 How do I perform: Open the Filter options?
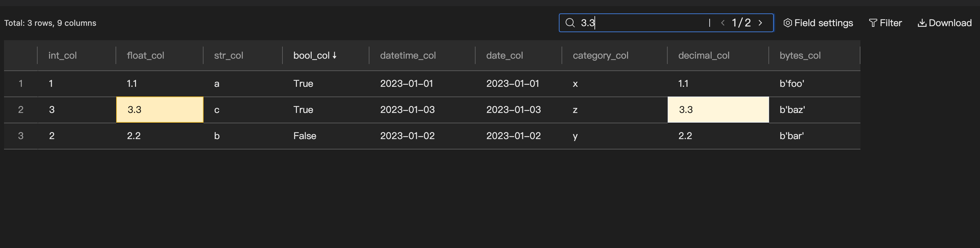[x=885, y=23]
